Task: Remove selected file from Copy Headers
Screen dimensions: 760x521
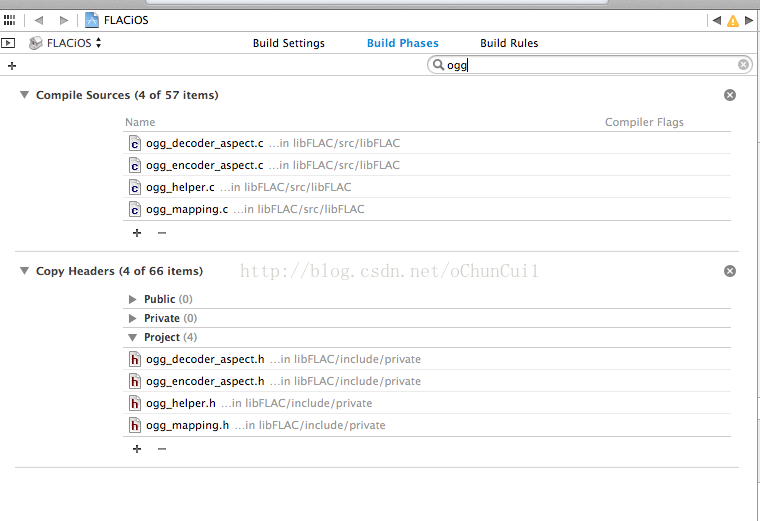Action: [x=162, y=449]
